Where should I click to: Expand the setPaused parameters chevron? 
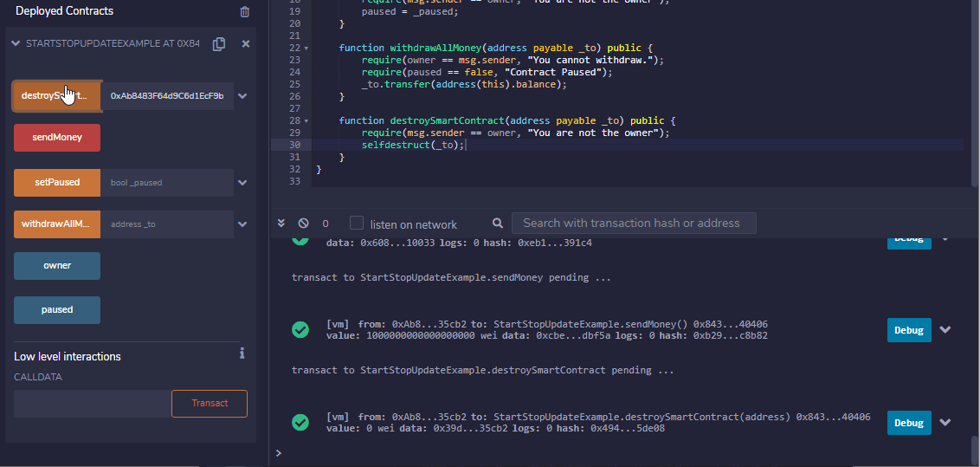coord(243,183)
